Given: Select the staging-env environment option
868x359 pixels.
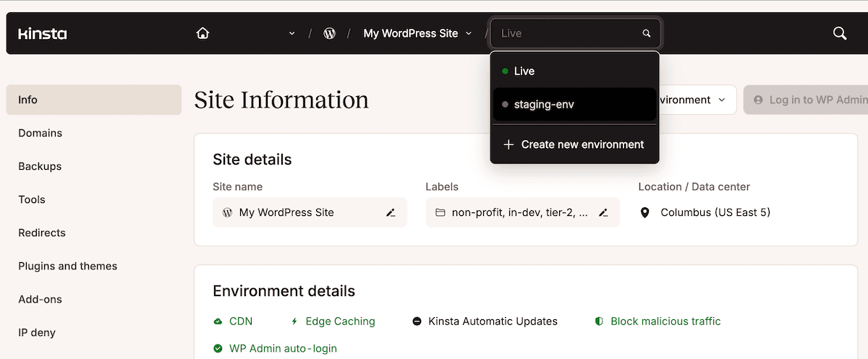Looking at the screenshot, I should click(x=574, y=105).
